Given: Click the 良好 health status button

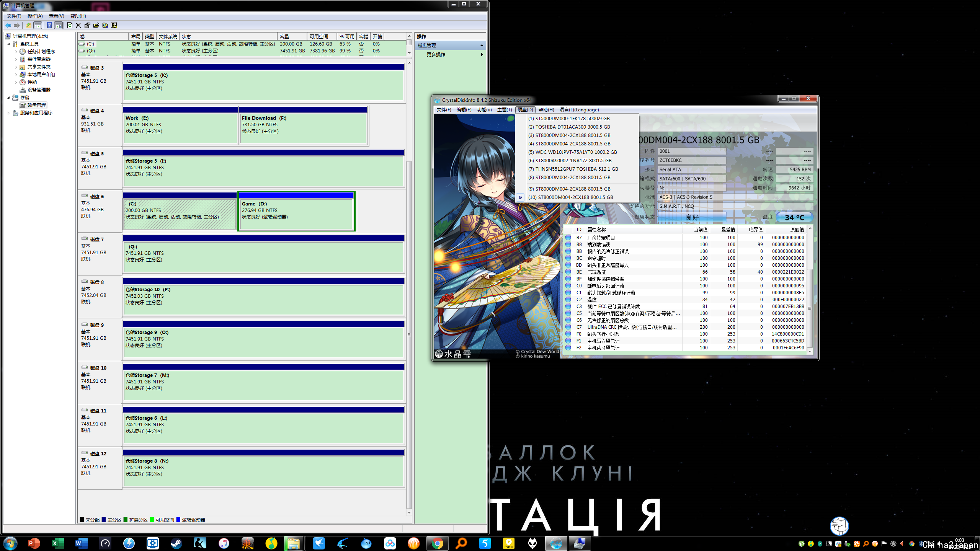Looking at the screenshot, I should pyautogui.click(x=692, y=217).
